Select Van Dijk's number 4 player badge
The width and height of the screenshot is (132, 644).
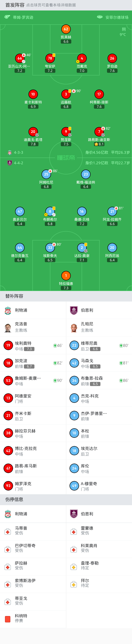(x=82, y=58)
